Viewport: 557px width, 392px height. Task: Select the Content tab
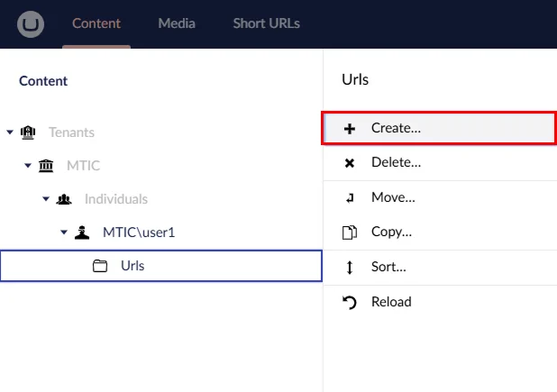coord(96,23)
